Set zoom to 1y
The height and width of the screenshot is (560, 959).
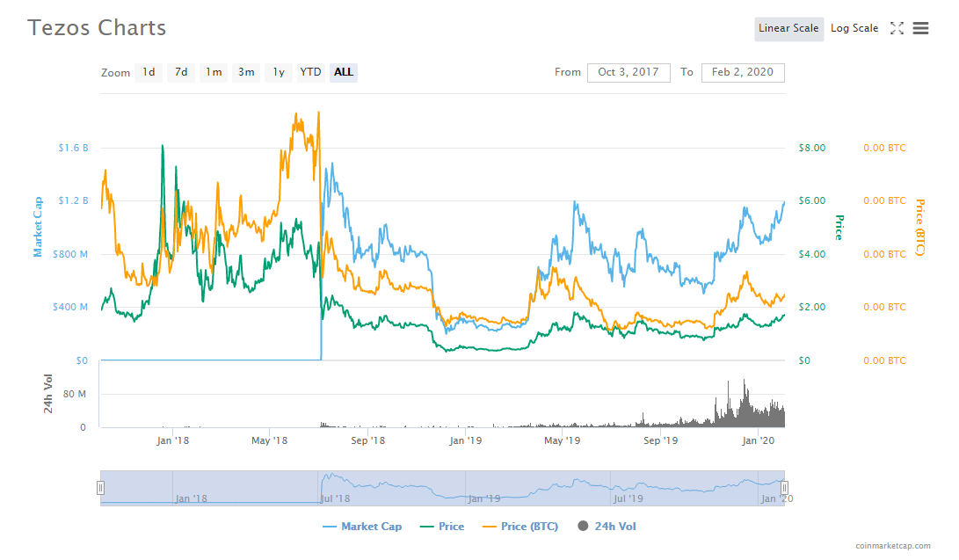pyautogui.click(x=279, y=72)
